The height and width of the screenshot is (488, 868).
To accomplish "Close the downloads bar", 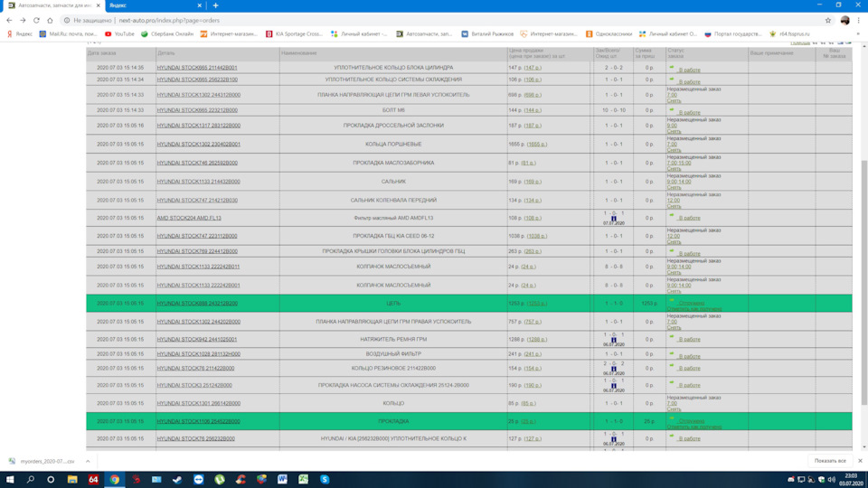I will (860, 461).
